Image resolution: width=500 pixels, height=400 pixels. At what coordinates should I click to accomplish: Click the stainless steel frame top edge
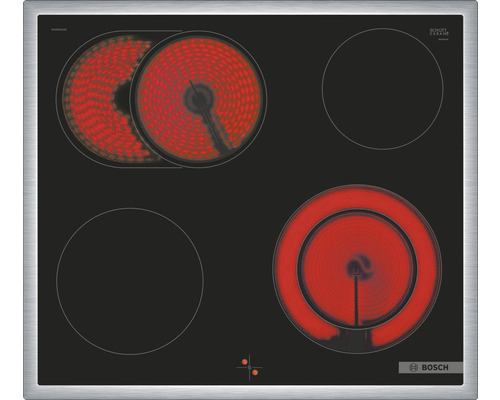tap(250, 7)
